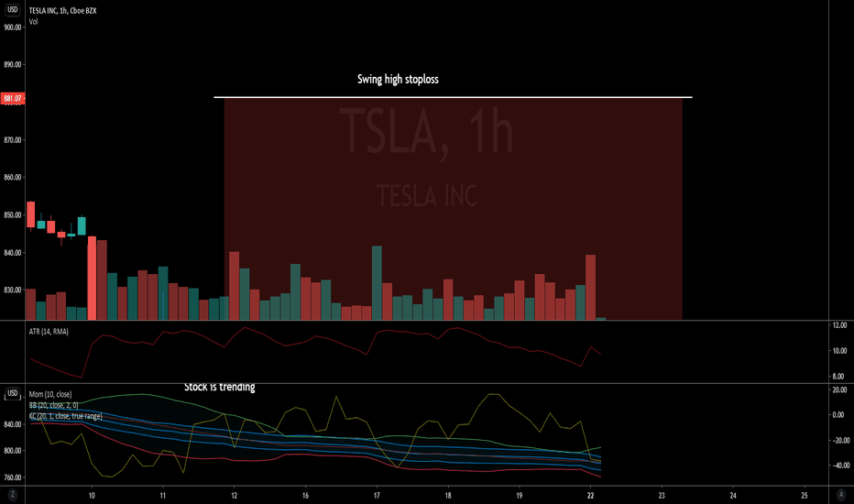
Task: Toggle the A auto-scale button at bottom right
Action: pos(840,495)
